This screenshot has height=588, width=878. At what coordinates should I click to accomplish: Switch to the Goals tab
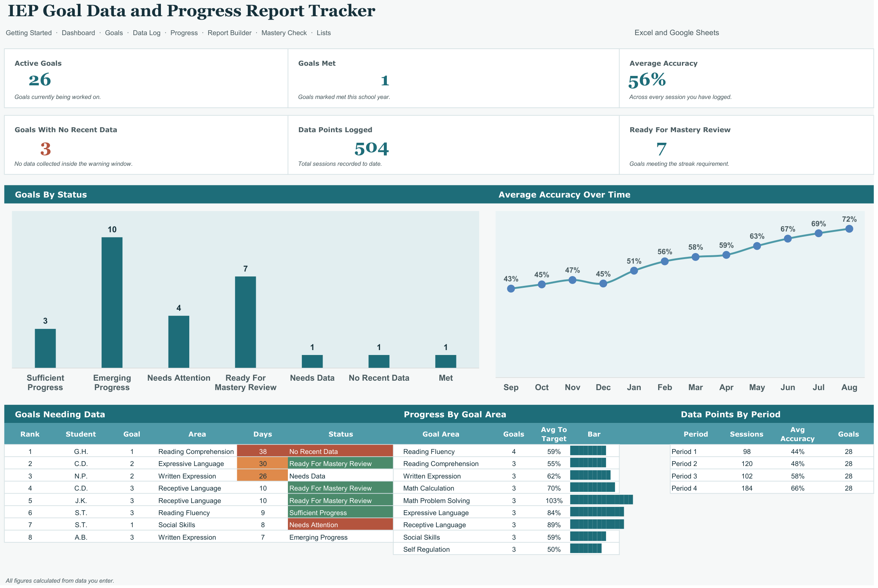(x=114, y=33)
